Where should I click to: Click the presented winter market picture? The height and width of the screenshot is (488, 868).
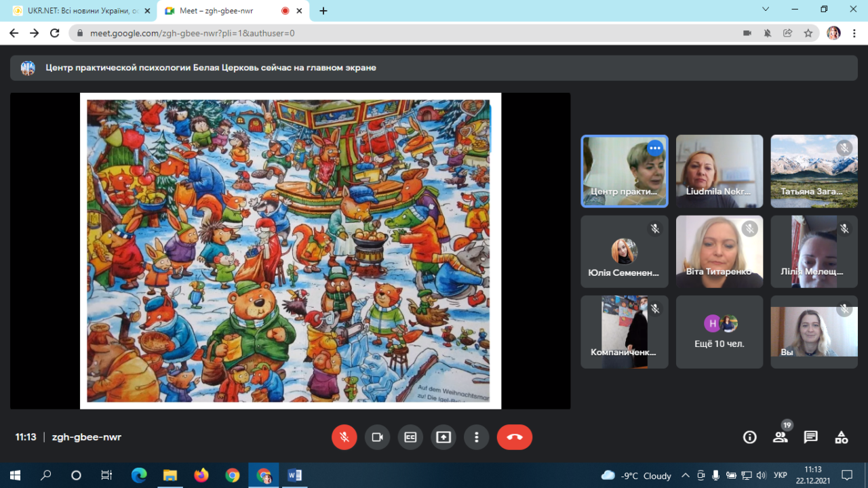(290, 251)
